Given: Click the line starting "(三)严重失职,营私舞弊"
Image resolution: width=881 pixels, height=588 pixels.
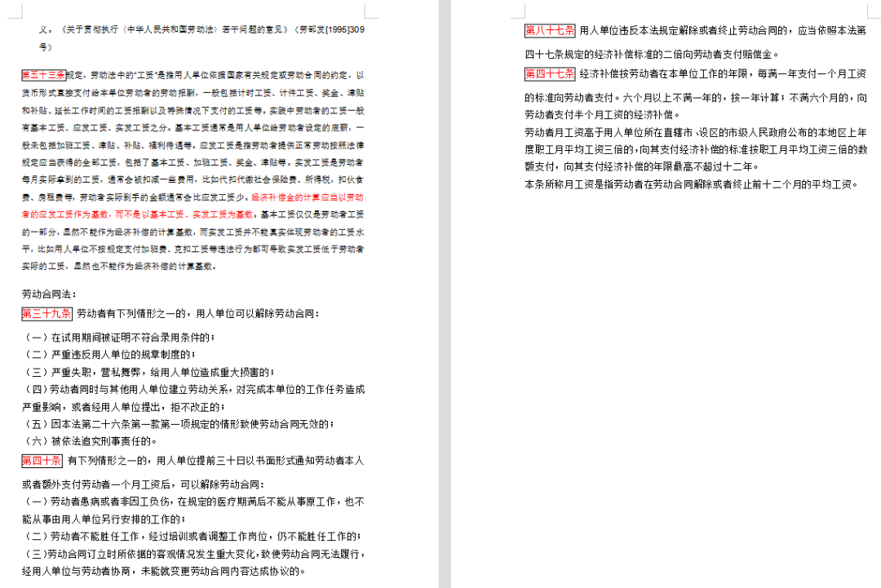Looking at the screenshot, I should 148,373.
